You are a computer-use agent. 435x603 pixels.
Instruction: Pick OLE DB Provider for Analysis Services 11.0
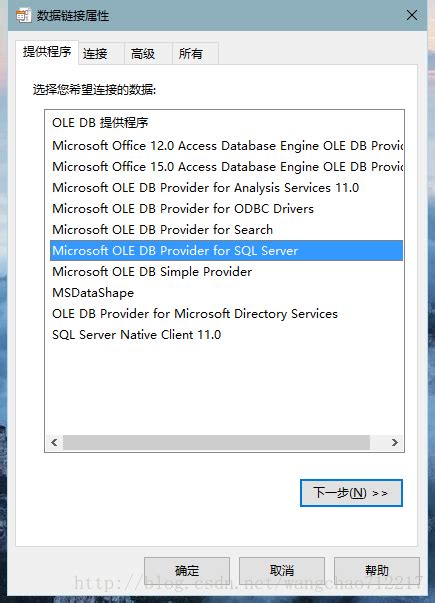pos(227,188)
